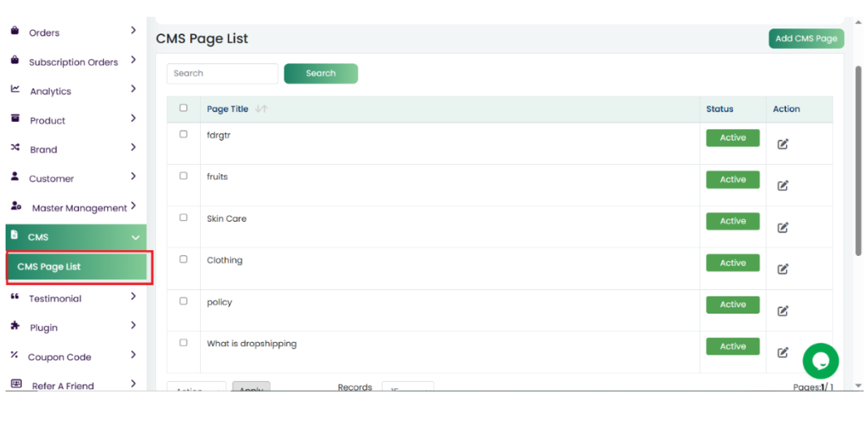
Task: Select the Clothing row checkbox
Action: tap(183, 259)
